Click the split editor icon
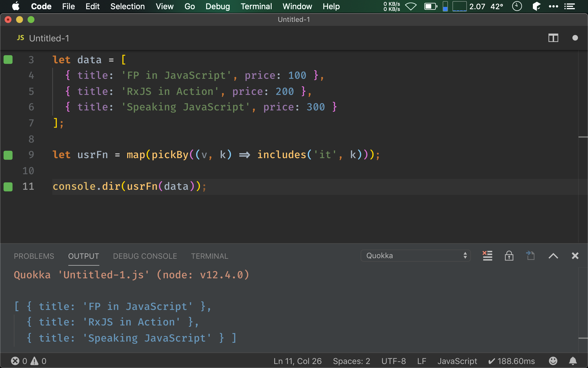Image resolution: width=588 pixels, height=368 pixels. [x=553, y=38]
